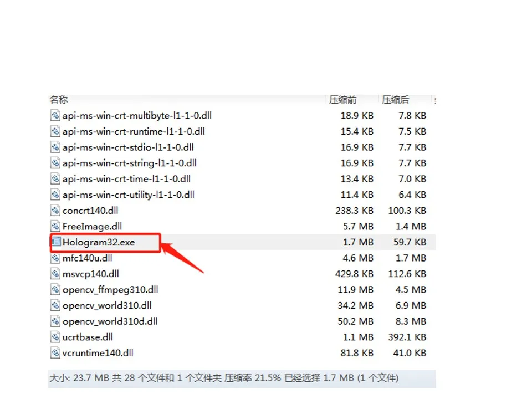The width and height of the screenshot is (532, 399).
Task: Select the file name api-ms-win-crt-utility-l1-1-0.dll
Action: click(x=129, y=195)
